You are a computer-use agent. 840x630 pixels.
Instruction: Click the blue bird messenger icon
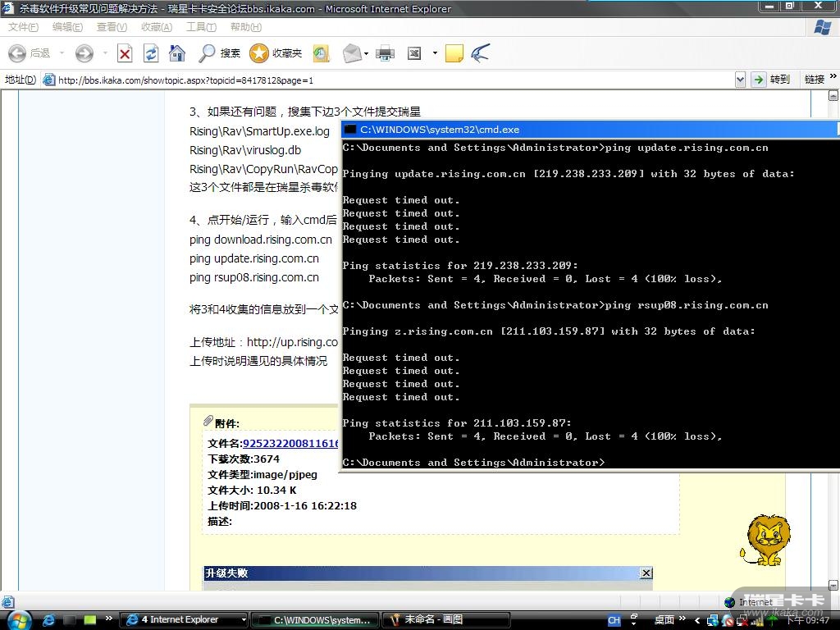pyautogui.click(x=480, y=53)
